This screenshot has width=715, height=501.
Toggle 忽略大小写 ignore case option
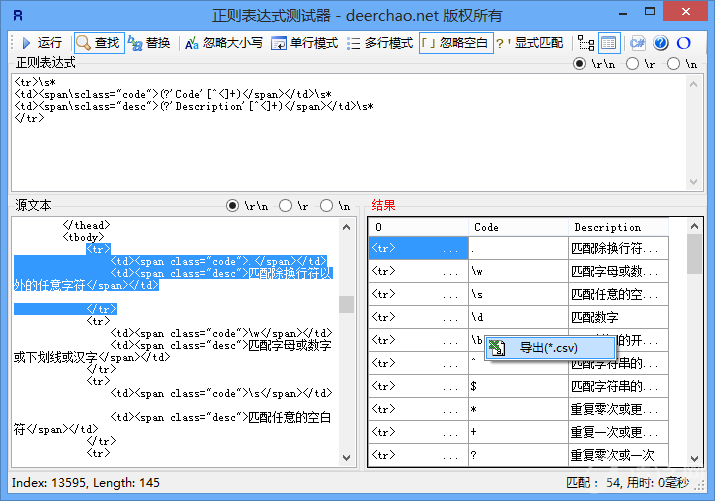(x=224, y=43)
